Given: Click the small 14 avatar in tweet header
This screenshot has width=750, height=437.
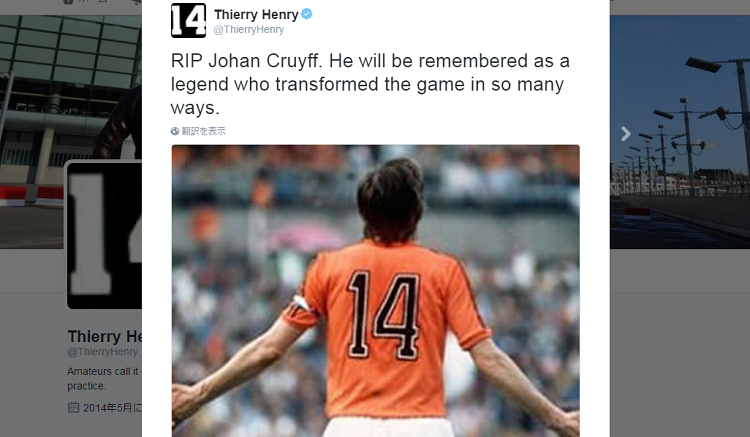Looking at the screenshot, I should pyautogui.click(x=188, y=21).
